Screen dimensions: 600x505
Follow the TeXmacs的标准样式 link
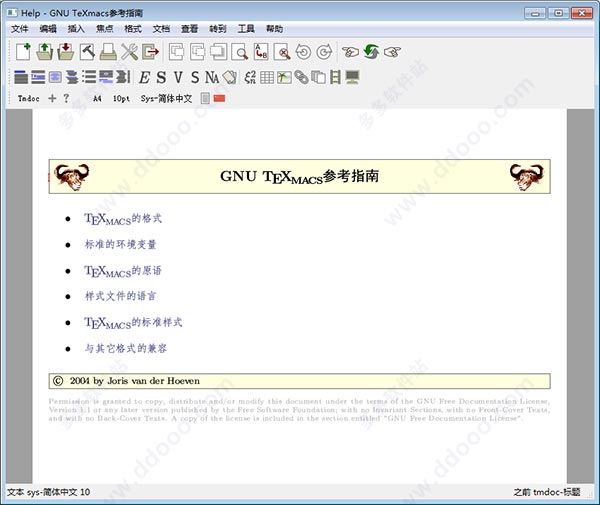point(133,323)
